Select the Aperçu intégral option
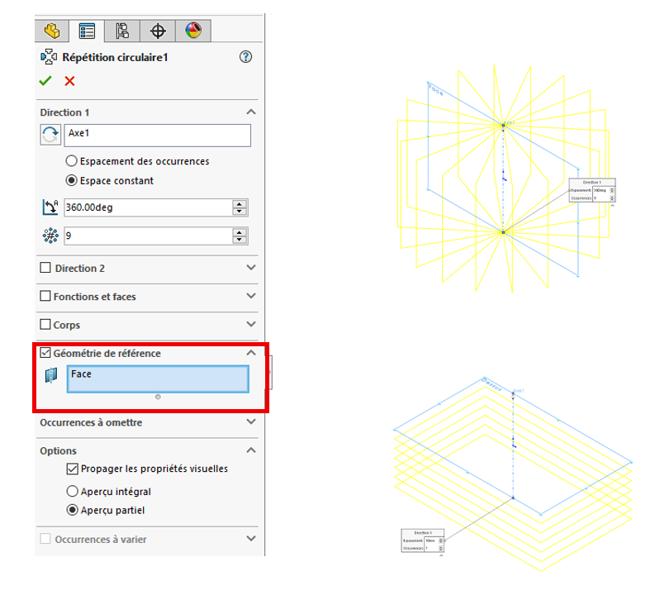Image resolution: width=665 pixels, height=600 pixels. click(x=71, y=491)
